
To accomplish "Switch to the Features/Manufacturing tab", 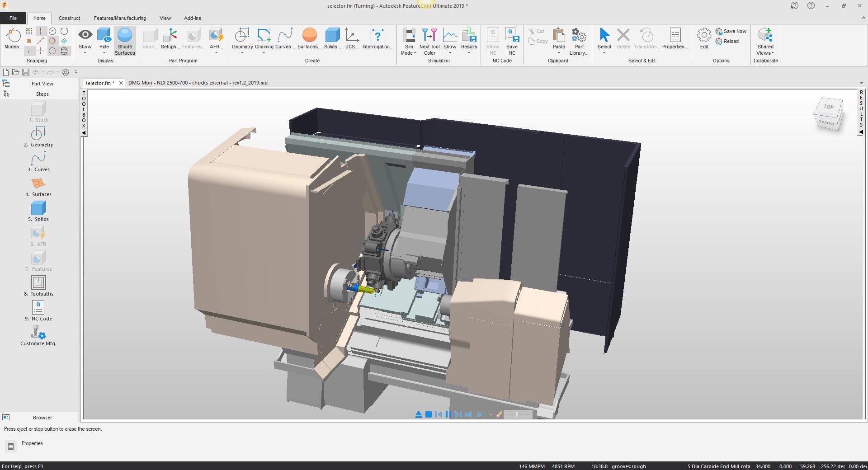I will [120, 18].
